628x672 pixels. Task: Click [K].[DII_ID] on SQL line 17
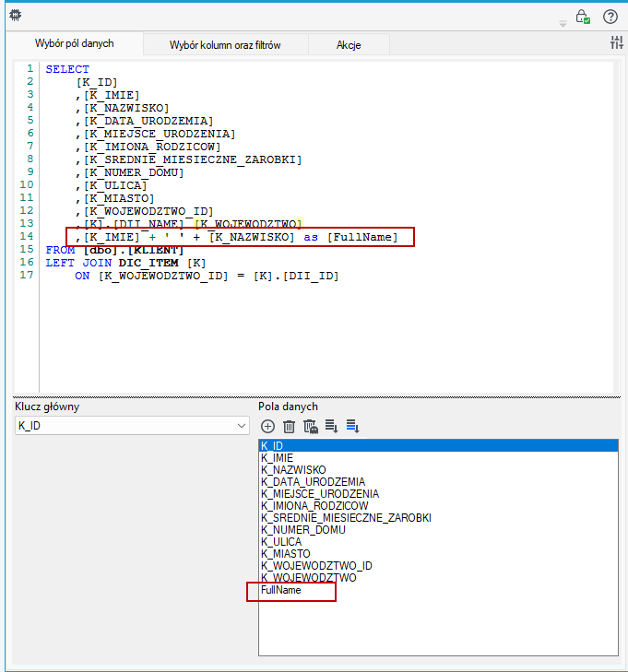pos(296,276)
